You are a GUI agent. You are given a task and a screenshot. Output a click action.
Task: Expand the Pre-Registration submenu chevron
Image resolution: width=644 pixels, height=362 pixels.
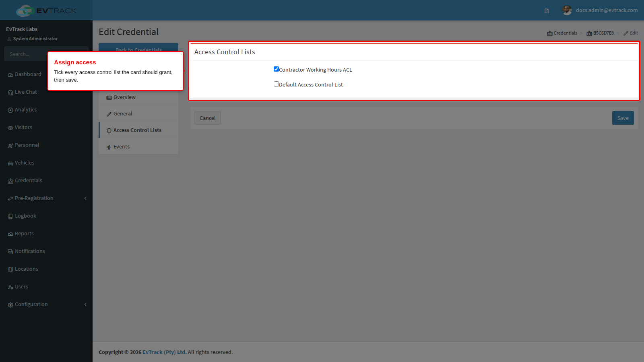[85, 198]
